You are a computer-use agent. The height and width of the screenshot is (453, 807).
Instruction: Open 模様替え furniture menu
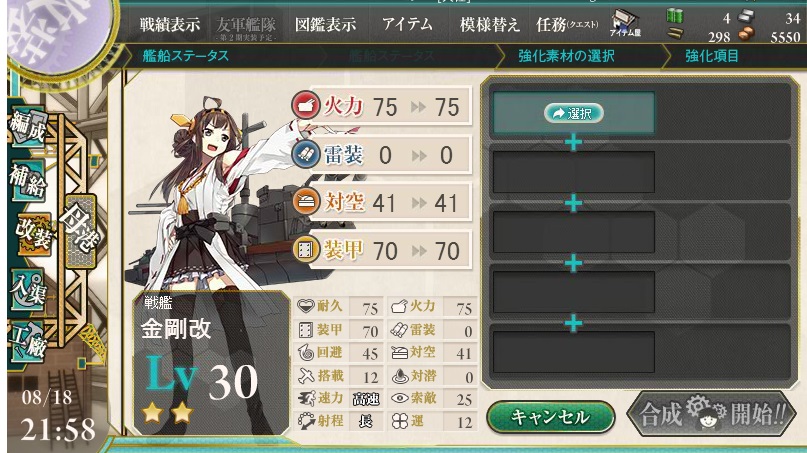(x=489, y=24)
